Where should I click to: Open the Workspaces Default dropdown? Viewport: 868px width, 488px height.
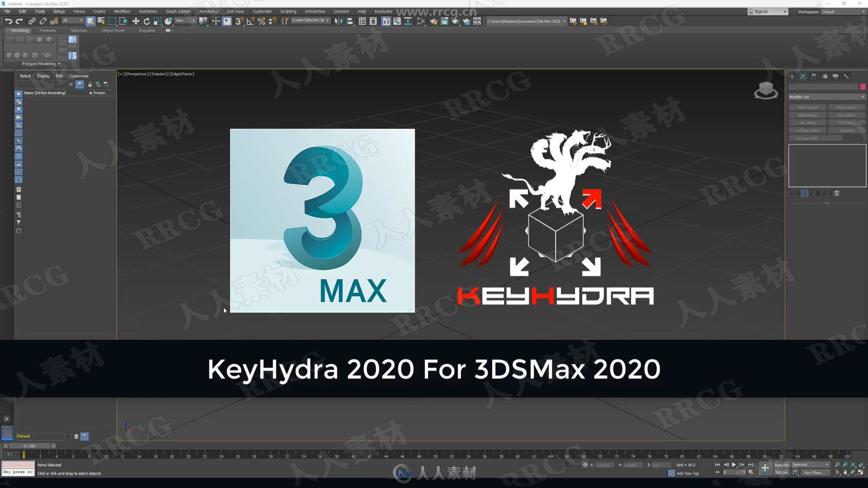tap(844, 12)
